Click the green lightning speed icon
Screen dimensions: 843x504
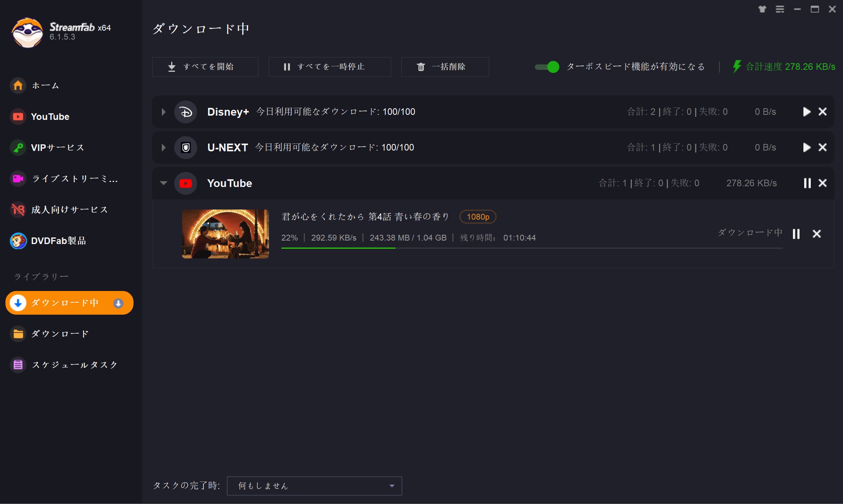coord(737,66)
